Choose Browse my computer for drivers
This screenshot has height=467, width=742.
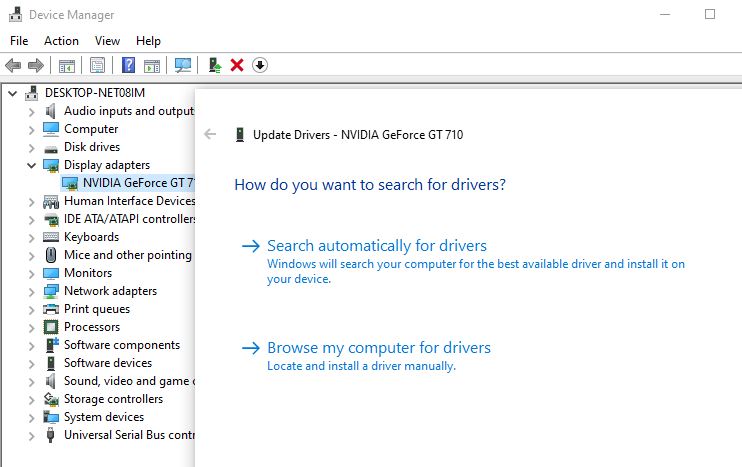point(378,348)
